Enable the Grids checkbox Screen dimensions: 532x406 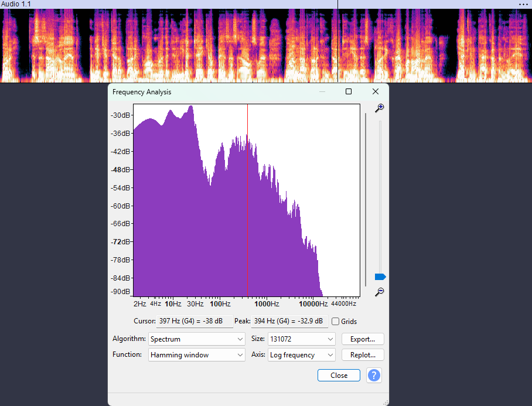(336, 322)
